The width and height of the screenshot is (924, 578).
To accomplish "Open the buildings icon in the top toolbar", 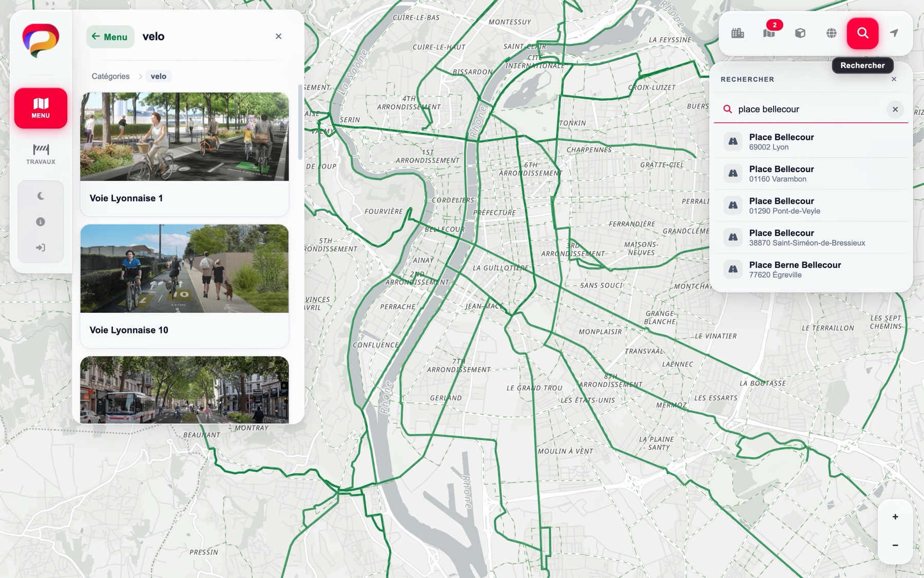I will tap(738, 33).
